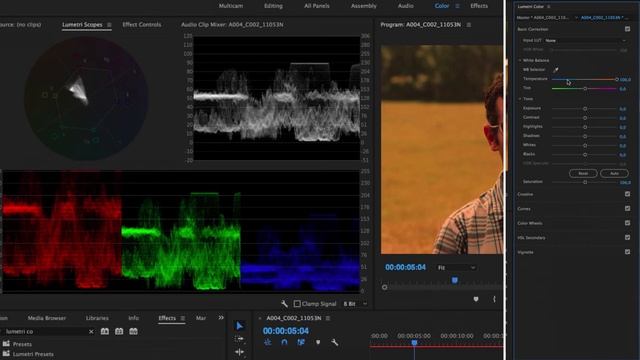Show hidden panel tabs overflow chevron
This screenshot has height=360, width=640.
pos(221,318)
